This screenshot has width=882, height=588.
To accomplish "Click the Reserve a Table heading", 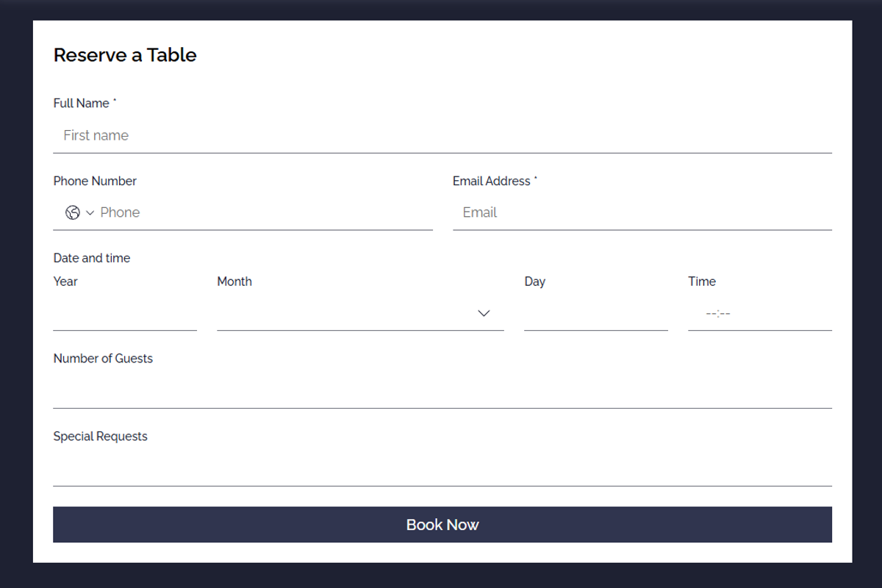I will coord(125,55).
